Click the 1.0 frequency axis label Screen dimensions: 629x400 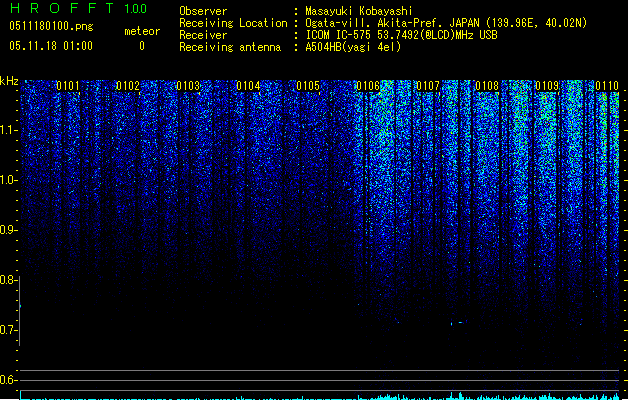tap(8, 180)
